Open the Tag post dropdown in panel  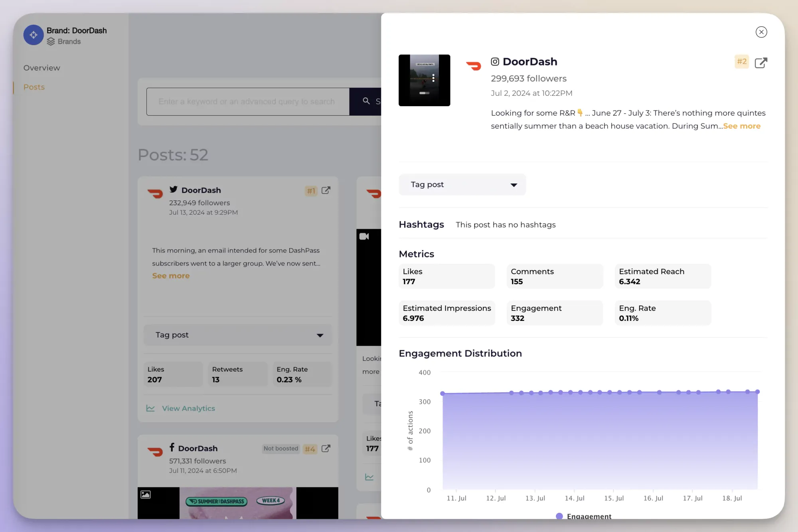[x=462, y=184]
